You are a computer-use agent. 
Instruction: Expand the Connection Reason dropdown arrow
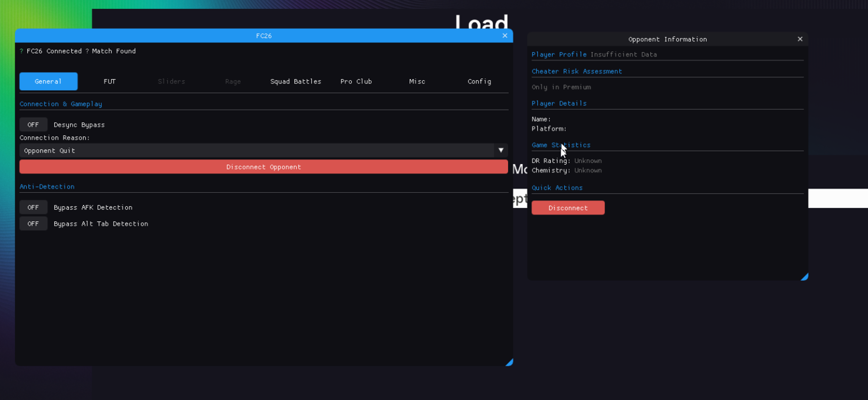[x=501, y=151]
